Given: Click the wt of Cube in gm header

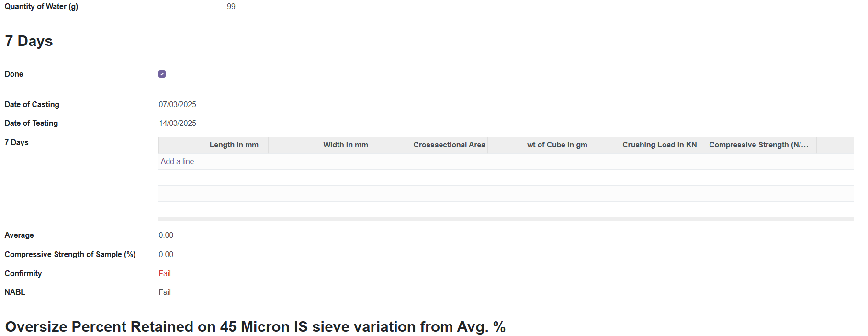Looking at the screenshot, I should (x=542, y=145).
